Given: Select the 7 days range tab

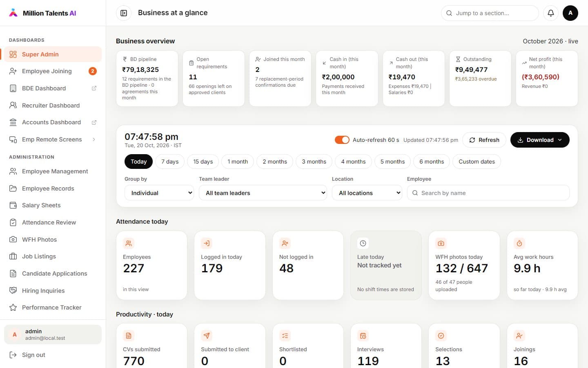Looking at the screenshot, I should (x=170, y=162).
